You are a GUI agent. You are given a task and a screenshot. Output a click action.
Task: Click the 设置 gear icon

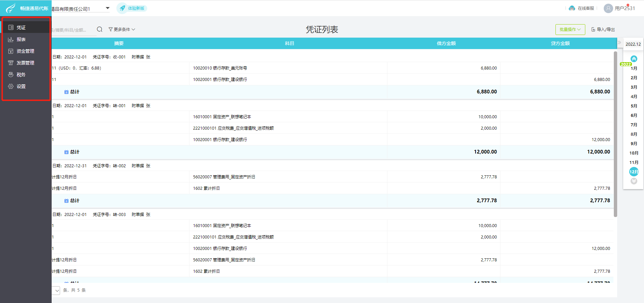click(x=11, y=86)
